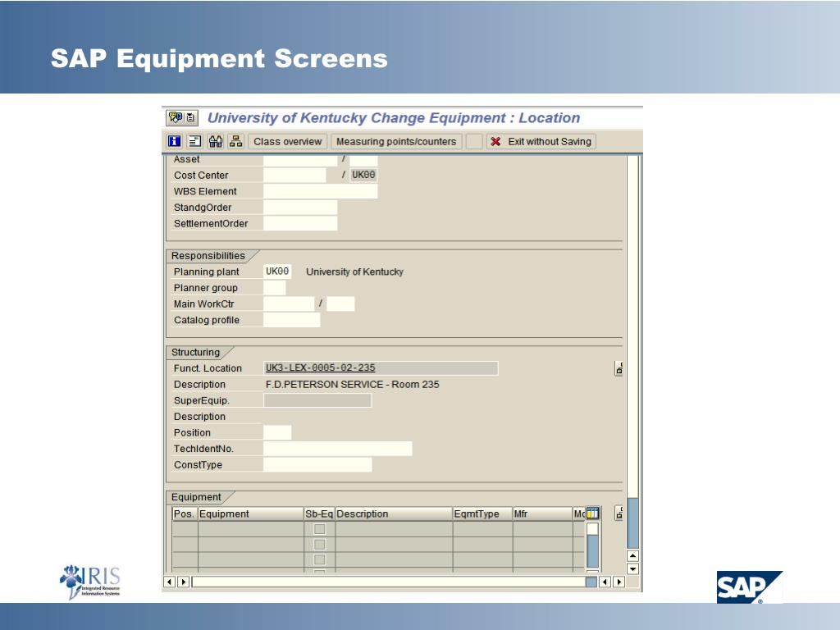Click the Mfr column header
The width and height of the screenshot is (840, 630).
(x=543, y=514)
